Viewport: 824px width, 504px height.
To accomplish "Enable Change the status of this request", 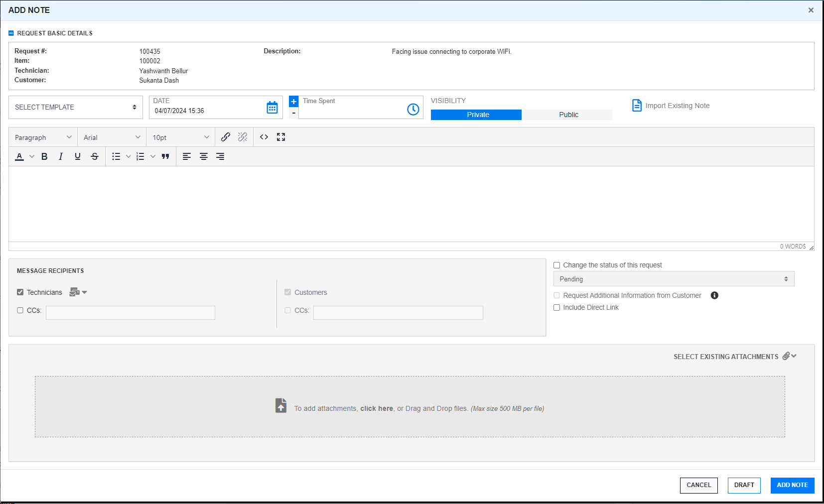I will 557,265.
